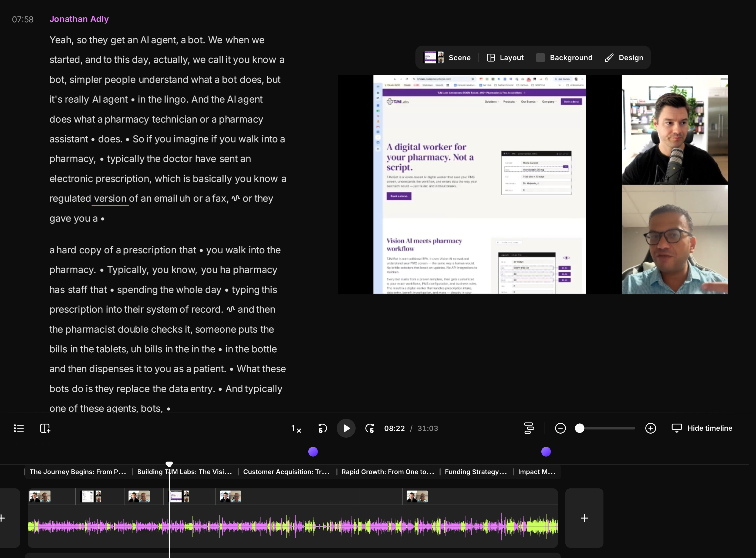This screenshot has width=756, height=558.
Task: Jump to chapter Rapid Growth
Action: tap(387, 472)
